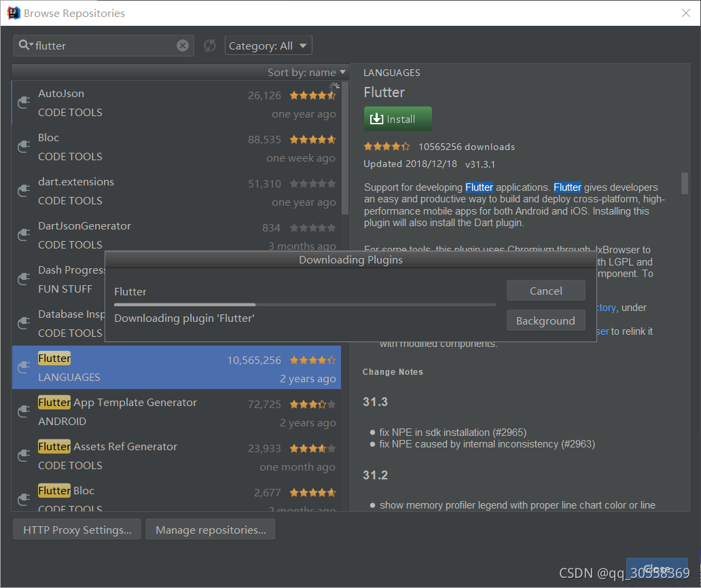Click the IntelliJ logo in the title bar
Image resolution: width=701 pixels, height=588 pixels.
point(14,13)
